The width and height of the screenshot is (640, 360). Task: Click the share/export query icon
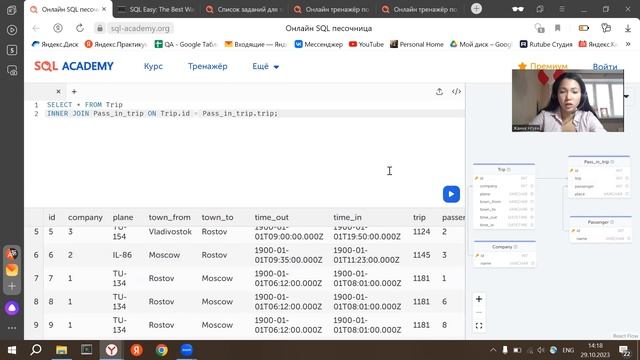coord(439,91)
